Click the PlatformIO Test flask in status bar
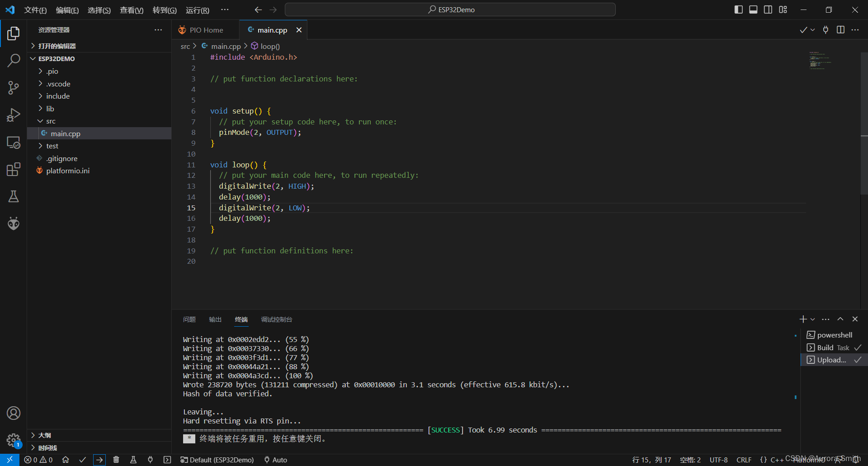Image resolution: width=868 pixels, height=466 pixels. 133,460
